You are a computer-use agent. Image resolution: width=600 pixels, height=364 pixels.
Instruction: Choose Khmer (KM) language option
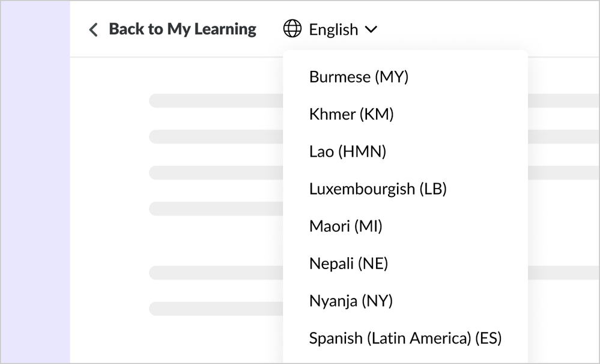(351, 114)
